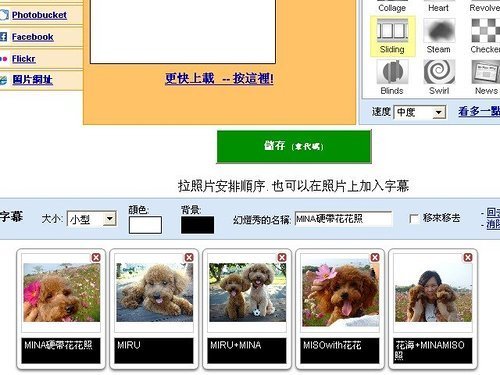Remove the MISOwith花花 photo using red X
This screenshot has width=500, height=375.
click(375, 257)
